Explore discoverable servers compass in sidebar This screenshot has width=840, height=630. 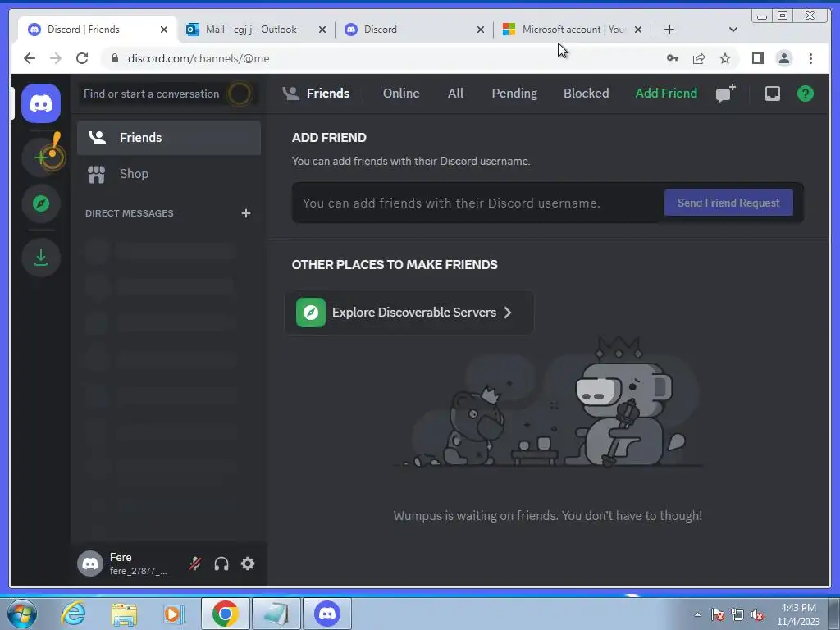coord(41,203)
